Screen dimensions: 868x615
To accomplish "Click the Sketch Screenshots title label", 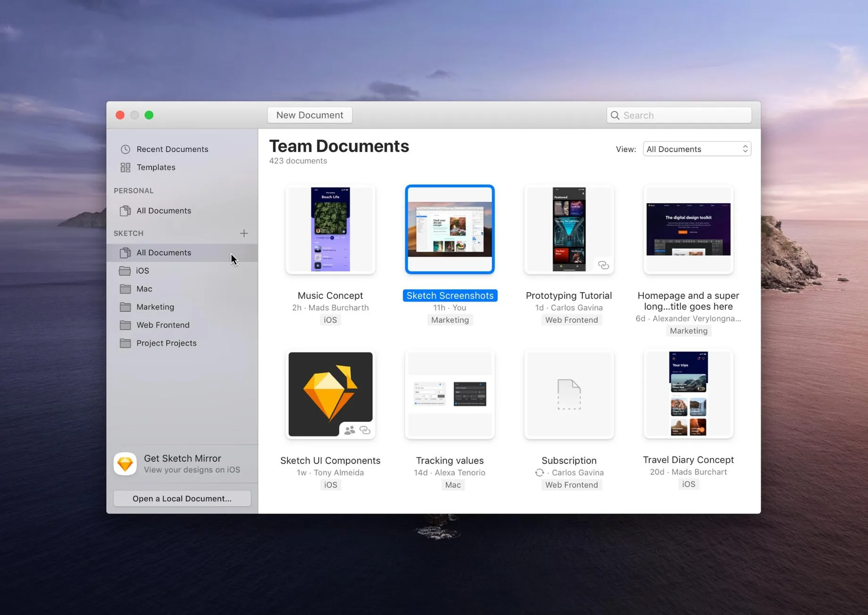I will pyautogui.click(x=450, y=295).
